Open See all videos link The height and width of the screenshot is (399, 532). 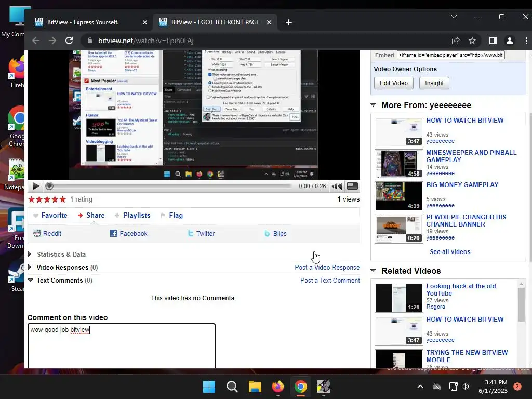[450, 252]
